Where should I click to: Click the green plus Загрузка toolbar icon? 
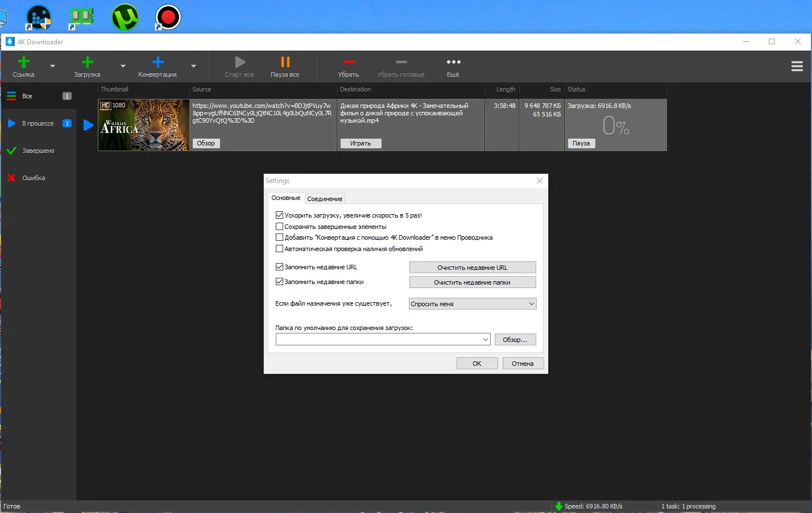[87, 62]
